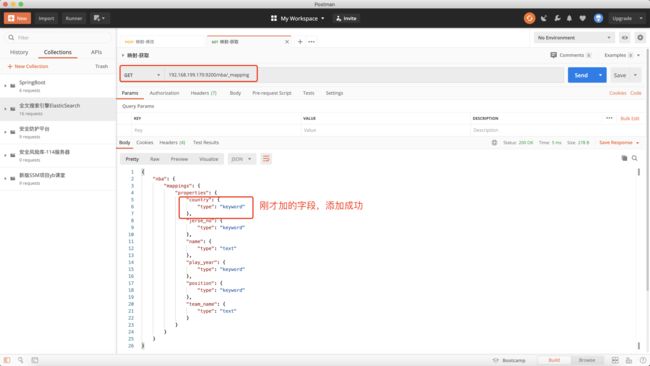Select the 新版SSM项目yb课堂 collection

click(x=58, y=179)
